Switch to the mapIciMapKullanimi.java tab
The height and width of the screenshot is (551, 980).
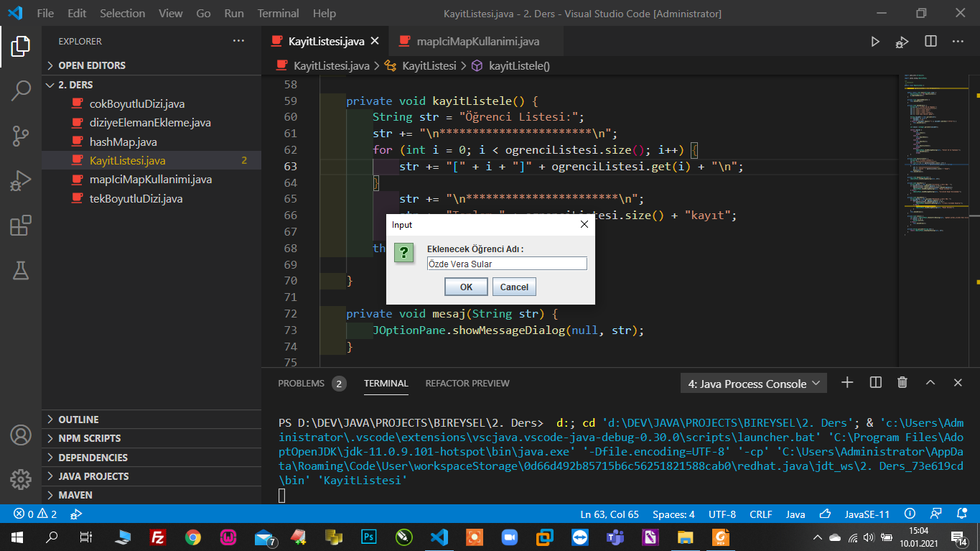tap(477, 42)
